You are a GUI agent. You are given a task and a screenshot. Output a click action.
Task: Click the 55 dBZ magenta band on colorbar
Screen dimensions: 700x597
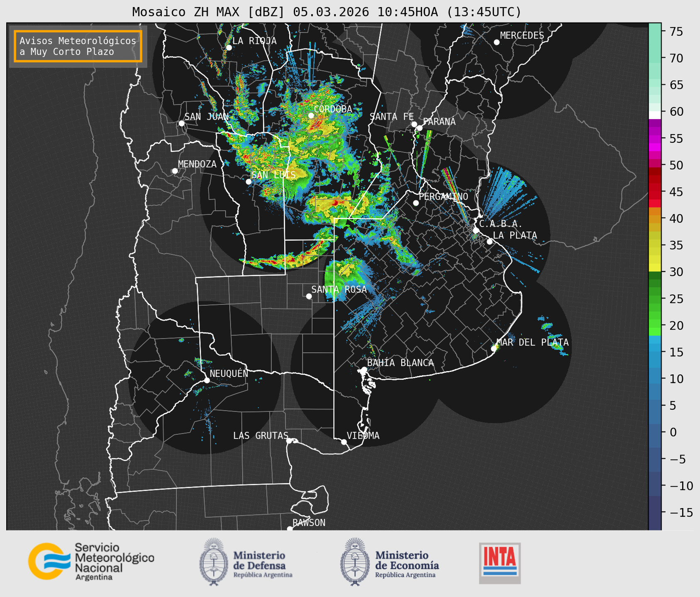point(655,139)
